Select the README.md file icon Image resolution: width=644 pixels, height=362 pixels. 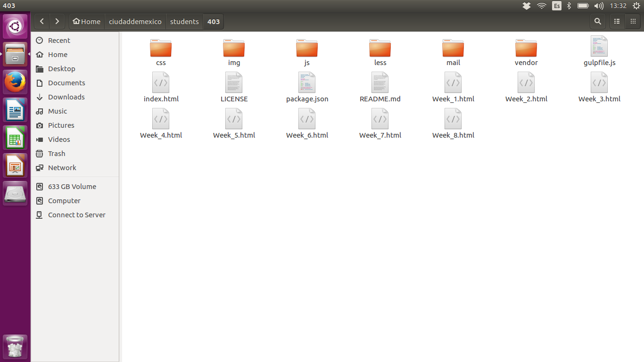coord(380,82)
